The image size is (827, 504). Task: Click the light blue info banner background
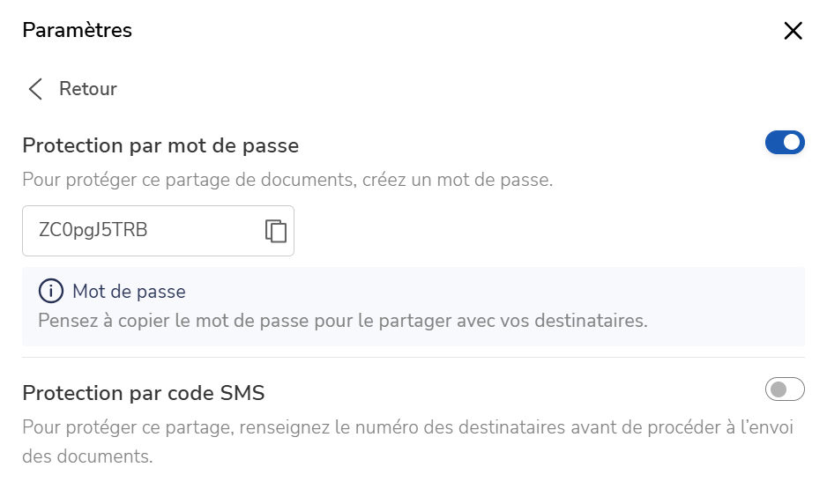click(413, 307)
